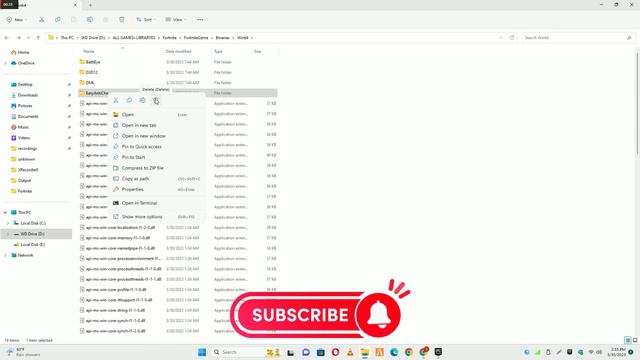Sort by the Date modified column header
This screenshot has height=360, width=640.
coord(178,51)
